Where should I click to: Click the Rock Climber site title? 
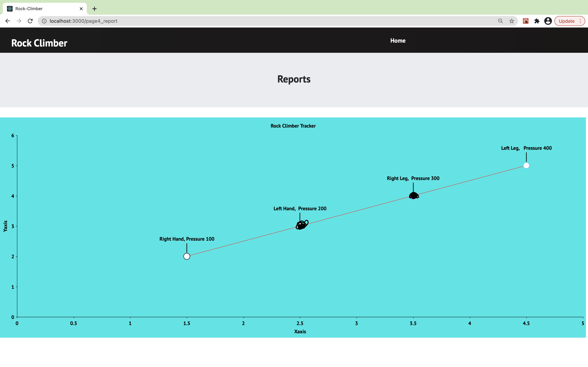[39, 43]
